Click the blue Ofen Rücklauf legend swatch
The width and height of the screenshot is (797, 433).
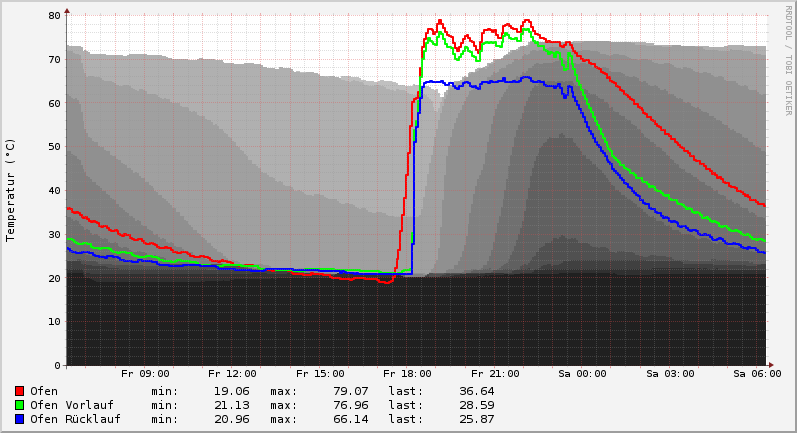pos(19,419)
